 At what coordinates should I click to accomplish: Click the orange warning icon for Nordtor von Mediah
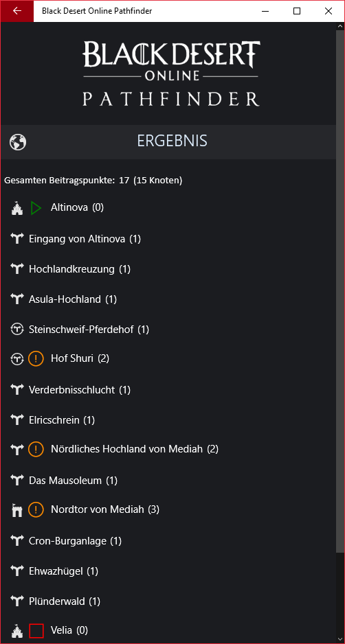click(36, 511)
